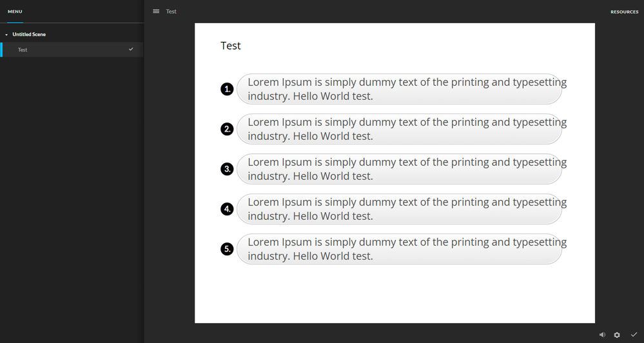Screen dimensions: 644x343
Task: Click the third Lorem Ipsum text box
Action: 399,169
